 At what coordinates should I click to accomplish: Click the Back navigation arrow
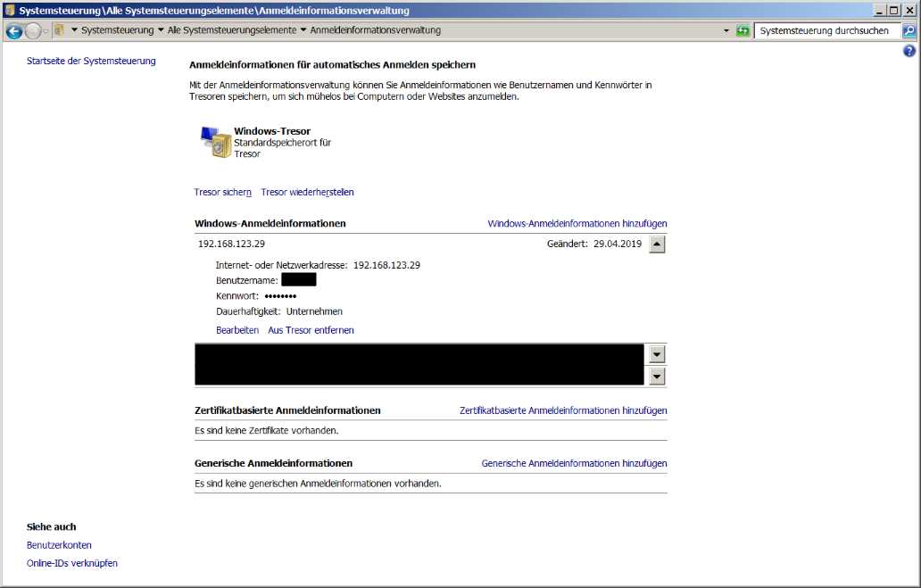pos(14,31)
